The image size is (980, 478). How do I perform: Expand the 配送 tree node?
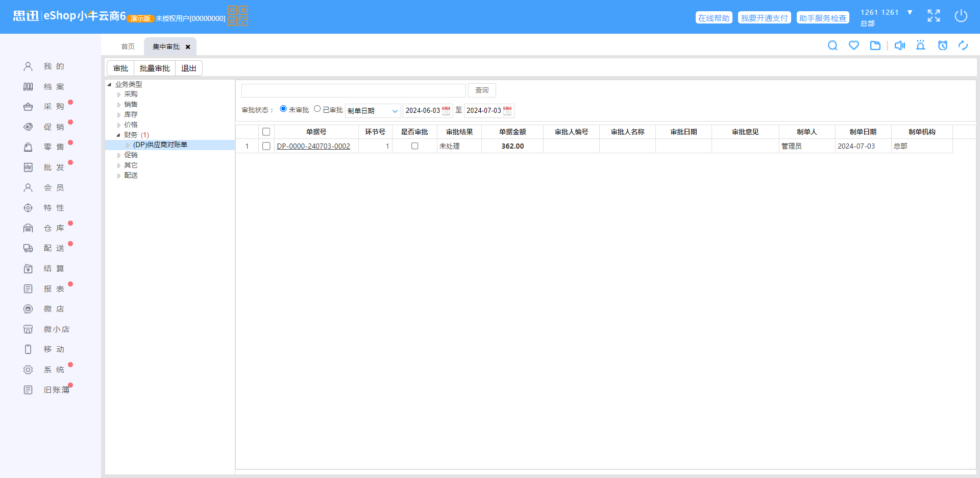pos(119,176)
